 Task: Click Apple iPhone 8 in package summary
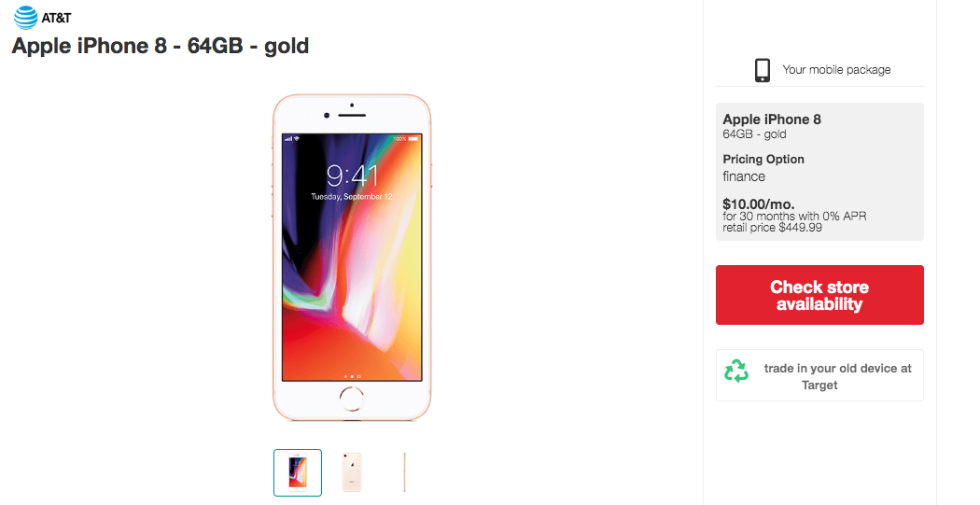click(x=772, y=119)
